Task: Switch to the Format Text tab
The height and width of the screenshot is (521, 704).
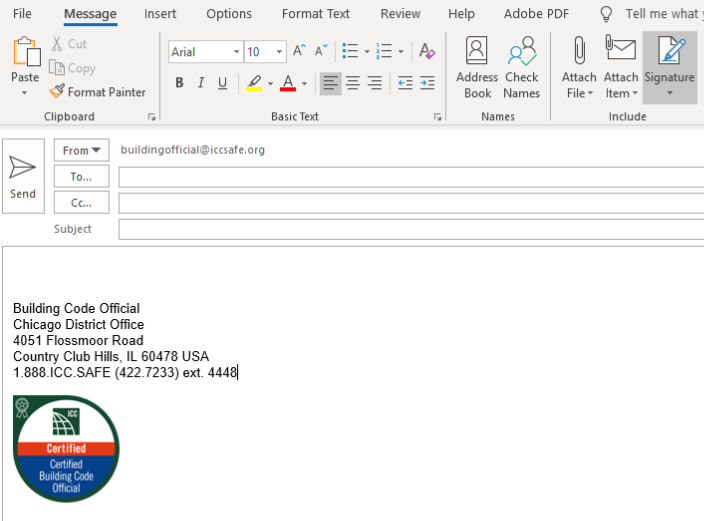Action: pyautogui.click(x=316, y=14)
